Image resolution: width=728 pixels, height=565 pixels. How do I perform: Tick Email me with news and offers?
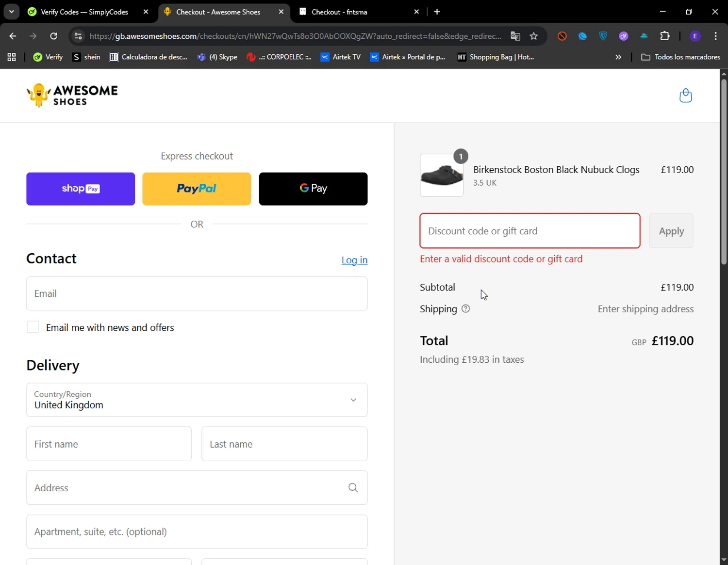click(33, 327)
